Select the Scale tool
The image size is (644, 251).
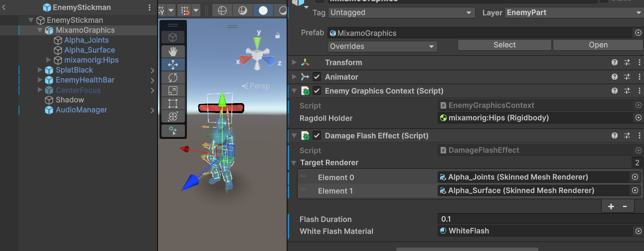point(173,91)
